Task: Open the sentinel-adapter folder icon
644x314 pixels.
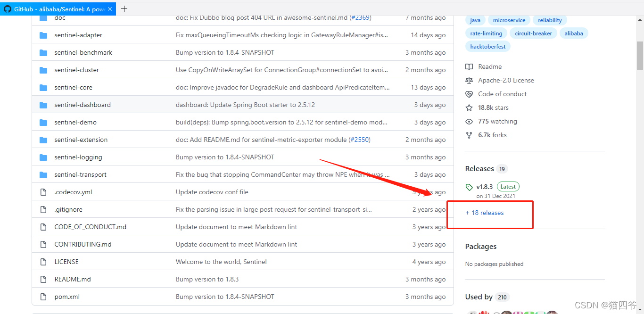Action: [43, 35]
